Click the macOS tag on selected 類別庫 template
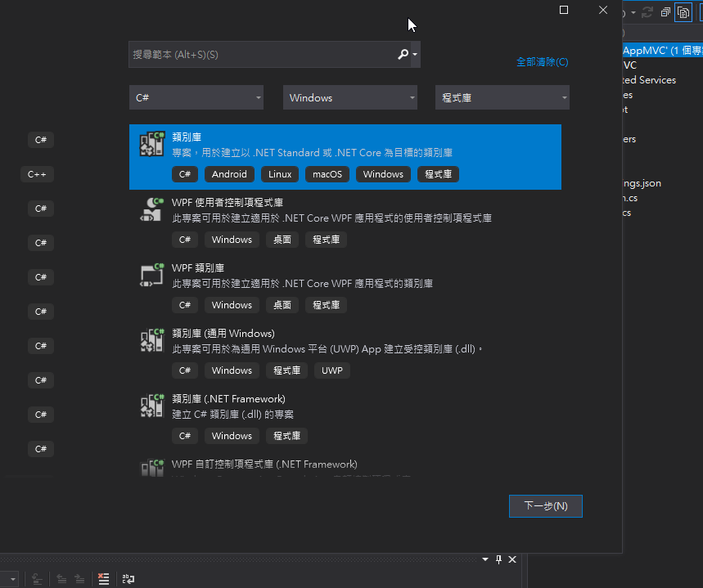This screenshot has width=703, height=588. [x=327, y=174]
